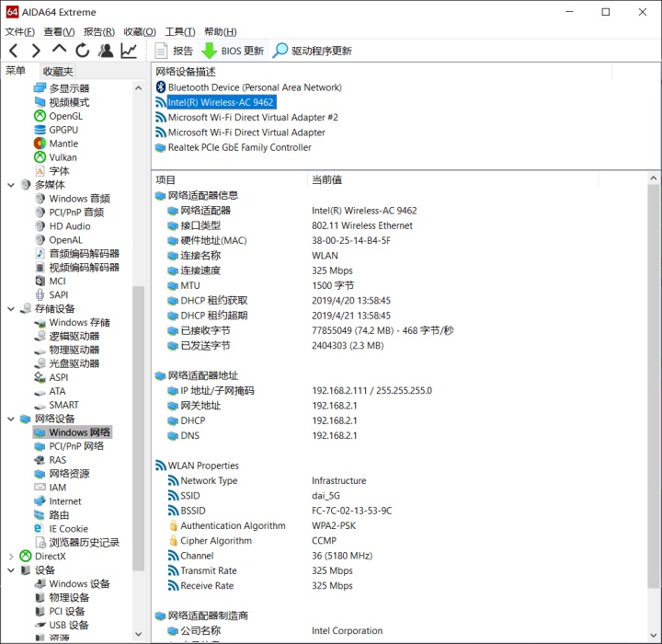Click the sidebar scrollbar down arrow

click(x=138, y=634)
